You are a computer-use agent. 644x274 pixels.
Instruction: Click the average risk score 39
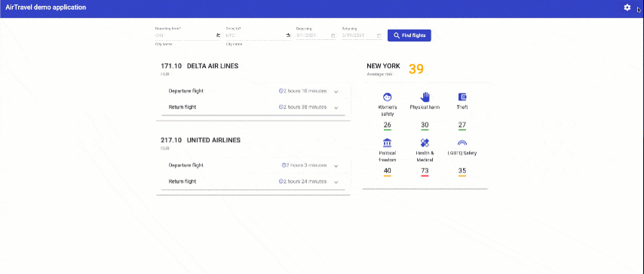416,69
